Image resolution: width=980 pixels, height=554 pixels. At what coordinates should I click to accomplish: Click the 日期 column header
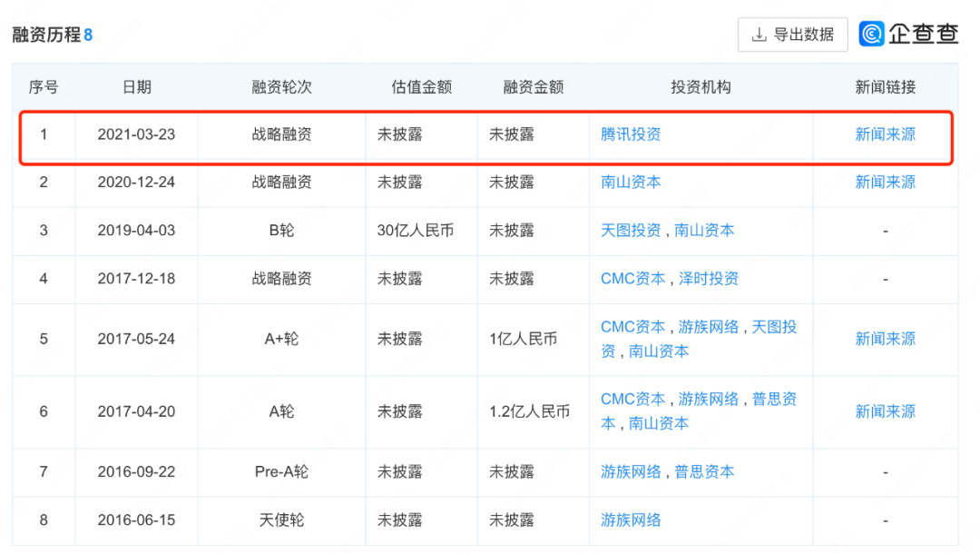136,87
